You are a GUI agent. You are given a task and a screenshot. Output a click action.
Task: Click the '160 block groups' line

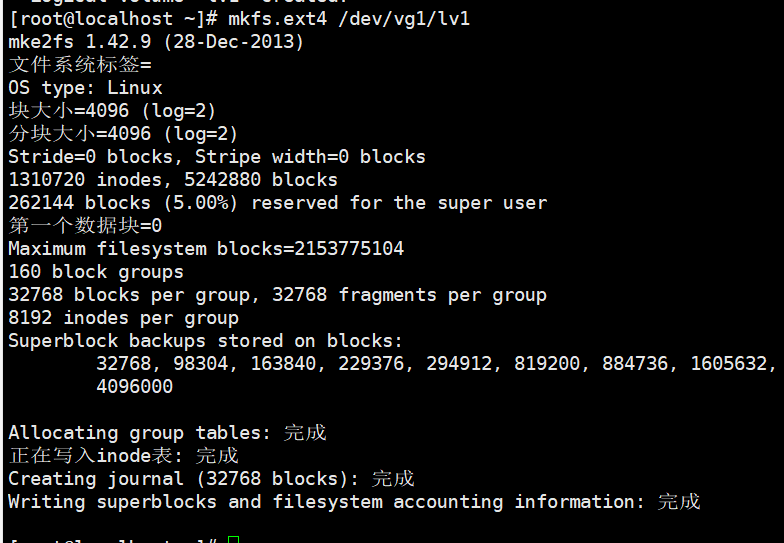[96, 272]
